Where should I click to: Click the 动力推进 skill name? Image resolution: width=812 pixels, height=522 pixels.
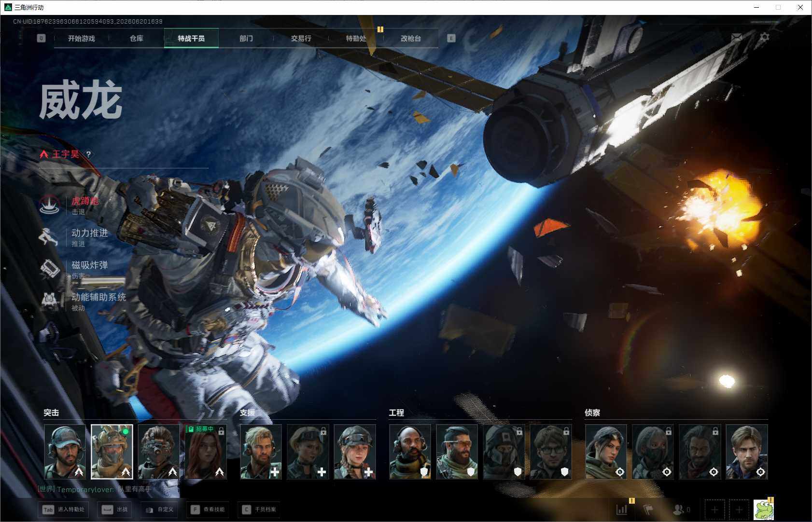(90, 233)
